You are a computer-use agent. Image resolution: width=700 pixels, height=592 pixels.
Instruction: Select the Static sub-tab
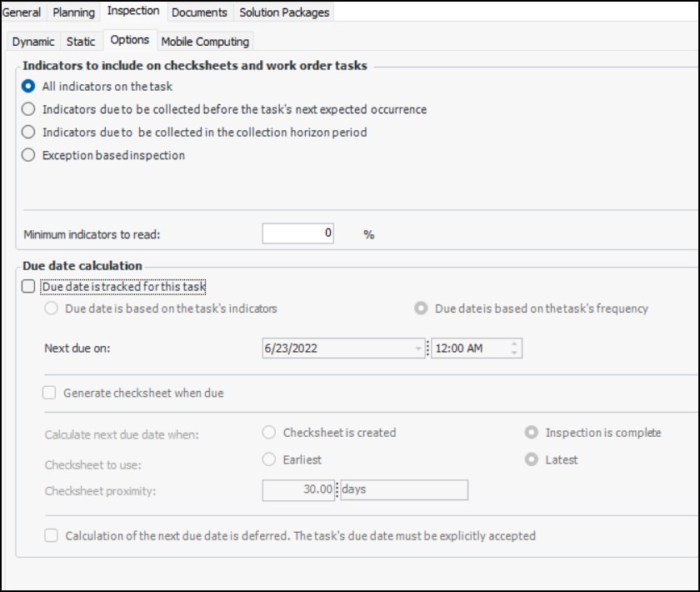click(81, 41)
